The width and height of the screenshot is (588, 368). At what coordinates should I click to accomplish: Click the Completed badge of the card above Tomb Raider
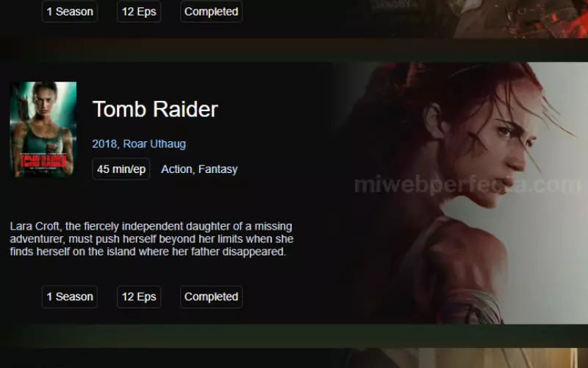point(211,11)
